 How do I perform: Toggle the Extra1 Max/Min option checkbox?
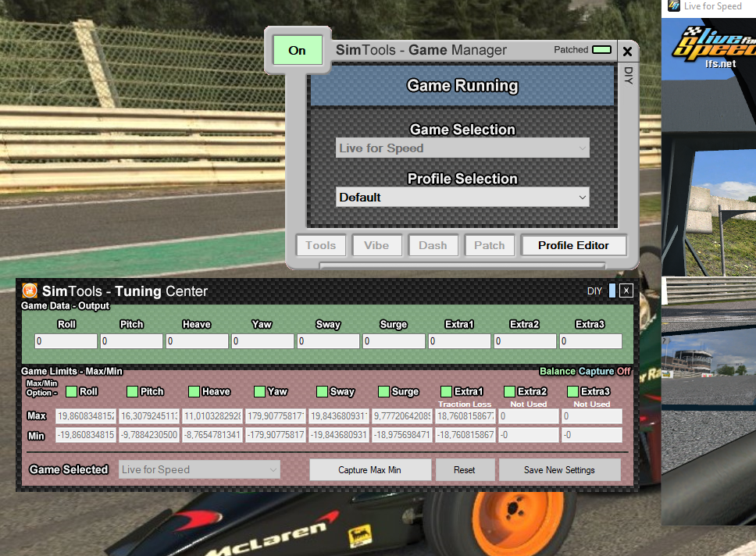tap(447, 391)
